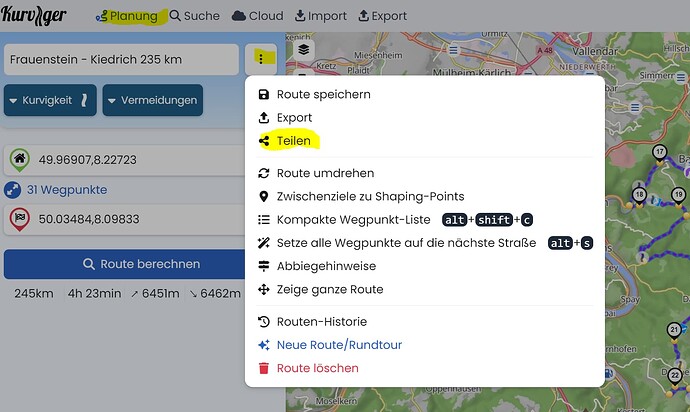Select Route speichern menu entry

click(x=323, y=94)
